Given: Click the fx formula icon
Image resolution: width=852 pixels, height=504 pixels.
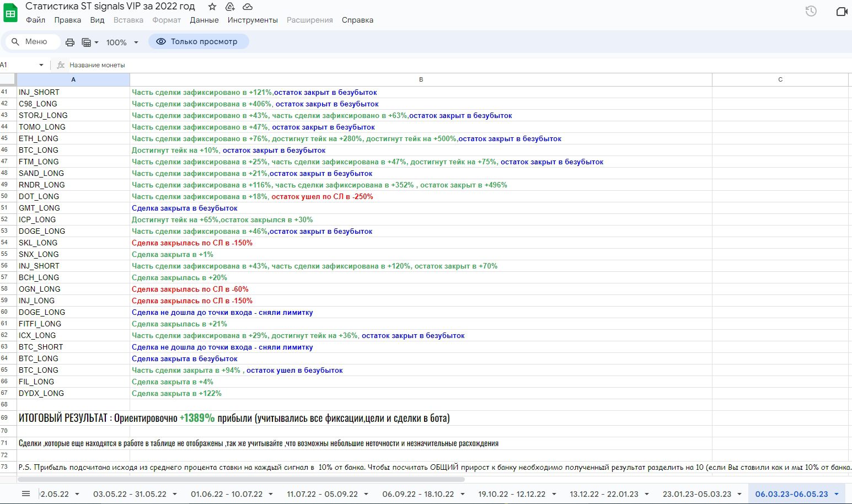Looking at the screenshot, I should [x=61, y=65].
